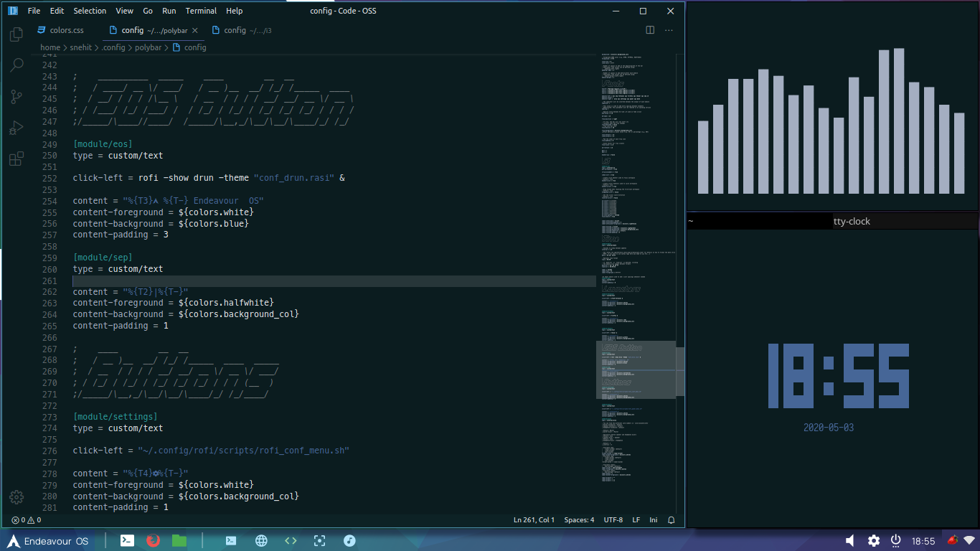Open the Run menu
Viewport: 980px width, 551px height.
(169, 11)
